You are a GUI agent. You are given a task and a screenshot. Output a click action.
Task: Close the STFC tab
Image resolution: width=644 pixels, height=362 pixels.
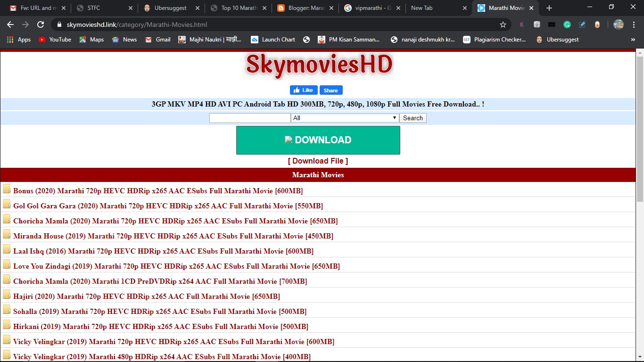[131, 8]
